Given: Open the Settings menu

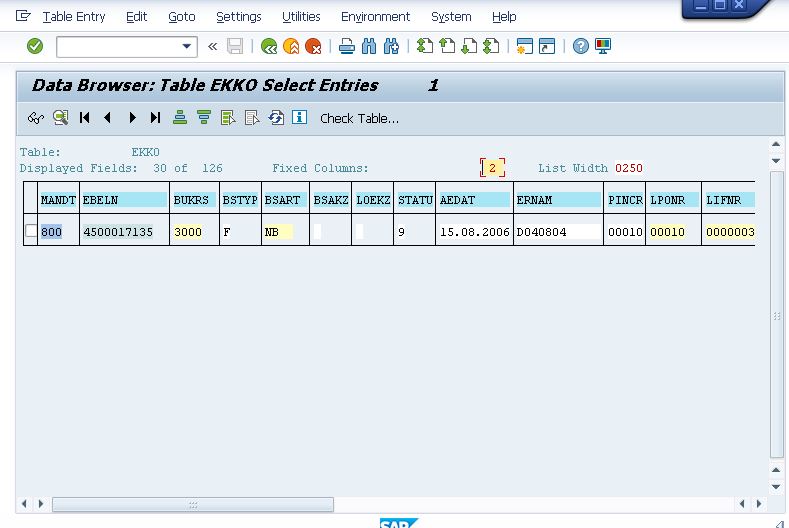Looking at the screenshot, I should pos(239,17).
